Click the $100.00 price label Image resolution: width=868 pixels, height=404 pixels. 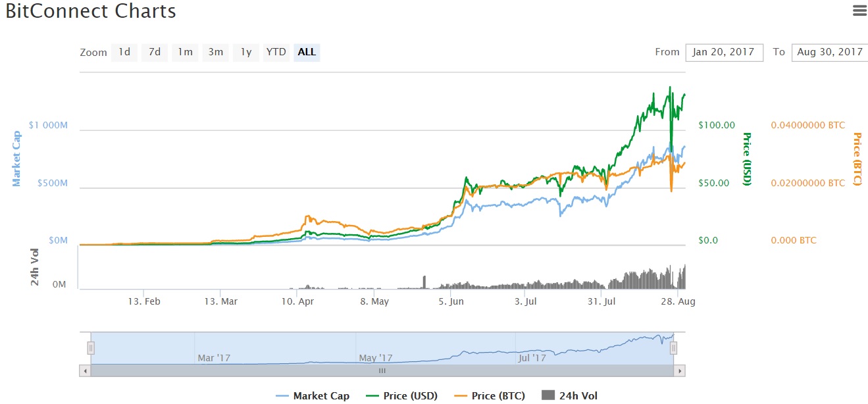(717, 125)
